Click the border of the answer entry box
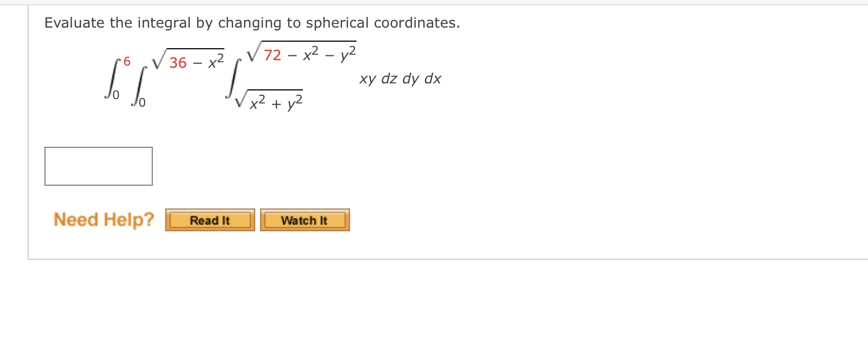The width and height of the screenshot is (868, 339). (99, 146)
